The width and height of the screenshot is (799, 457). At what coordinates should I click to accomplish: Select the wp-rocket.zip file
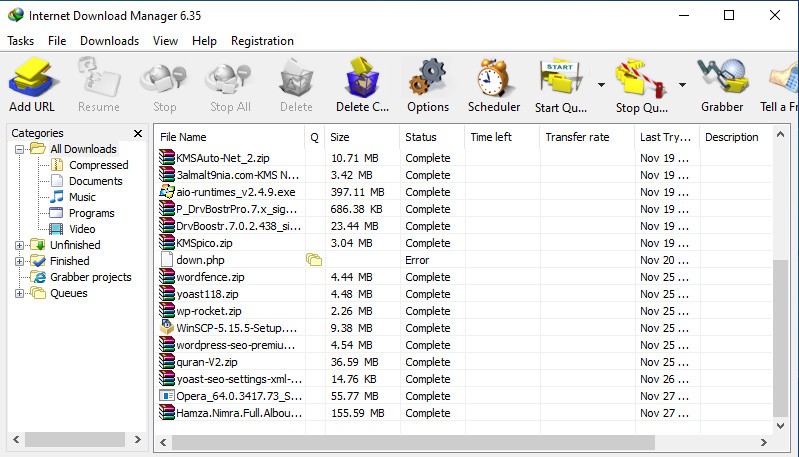pyautogui.click(x=209, y=311)
